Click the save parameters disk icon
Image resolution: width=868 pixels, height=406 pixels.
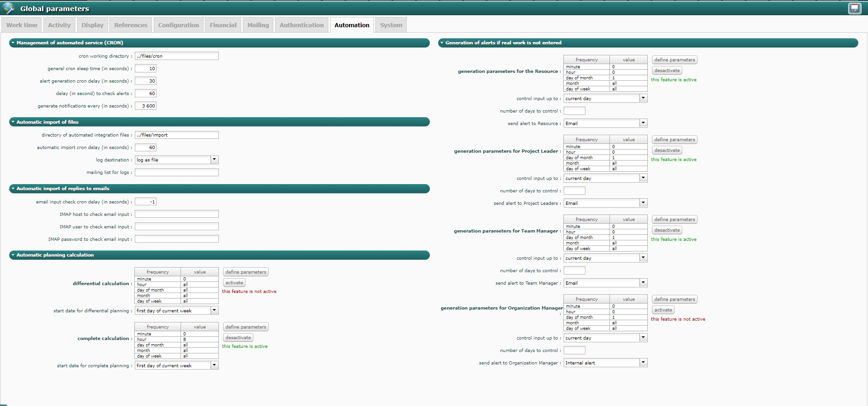(855, 8)
